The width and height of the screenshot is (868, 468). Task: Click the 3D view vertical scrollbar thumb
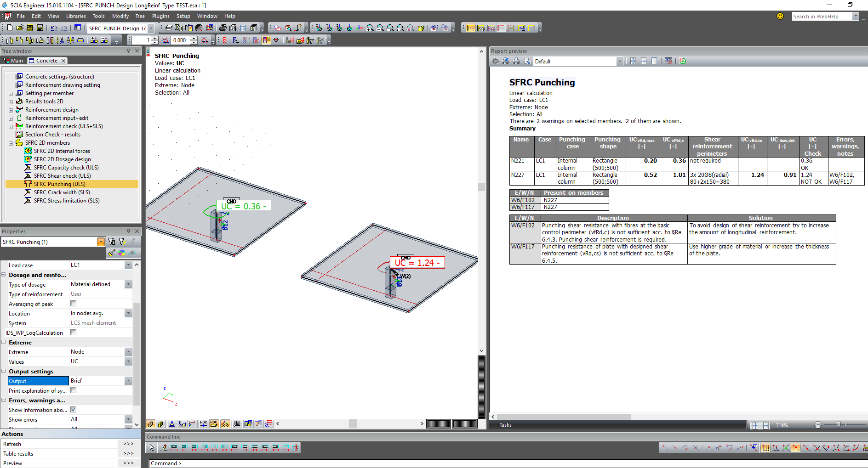pos(481,187)
